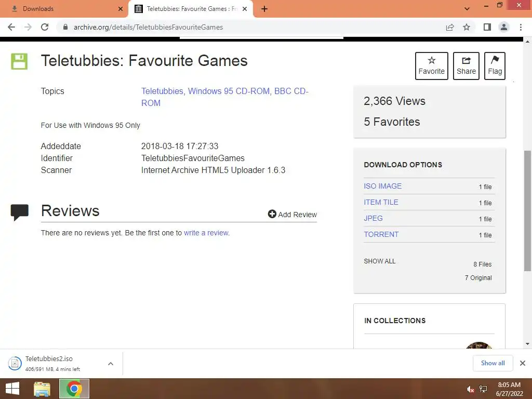Click the 5 Favorites text

point(392,122)
